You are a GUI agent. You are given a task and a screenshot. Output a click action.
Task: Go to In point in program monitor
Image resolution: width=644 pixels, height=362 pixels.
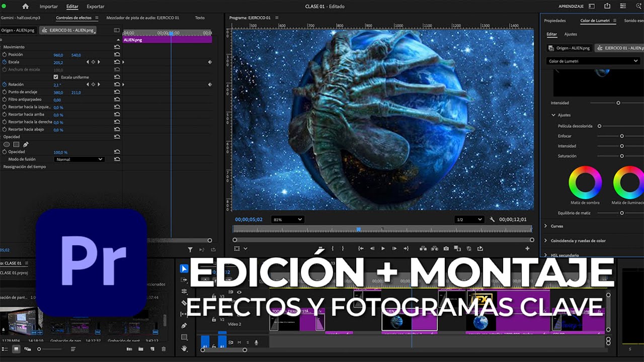[361, 248]
